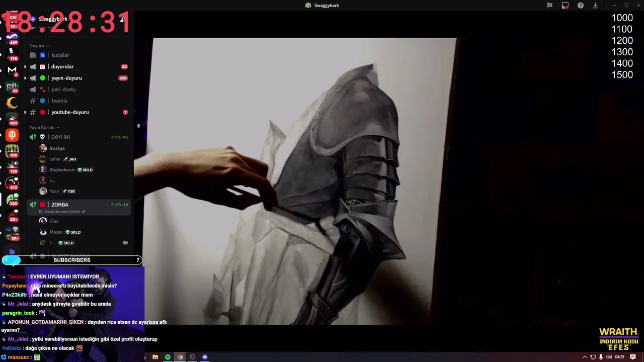Open the World of Tanks server icon
644x362 pixels.
pos(12,135)
